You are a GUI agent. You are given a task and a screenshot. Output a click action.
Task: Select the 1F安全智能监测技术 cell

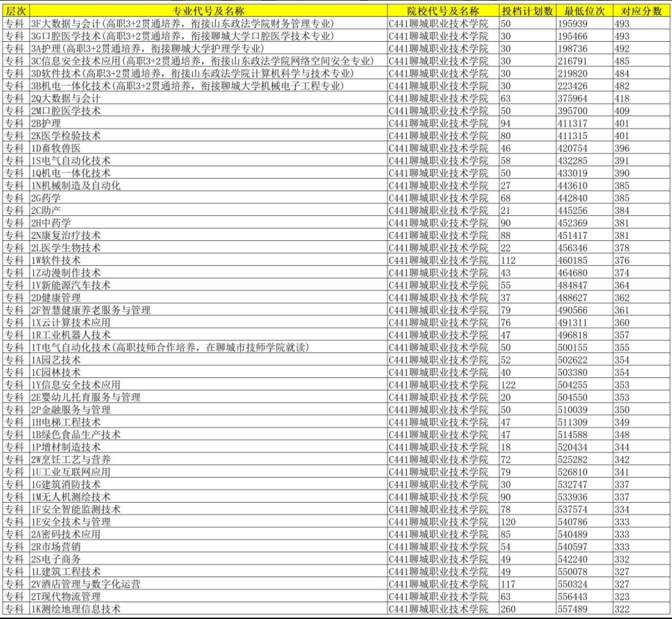click(x=208, y=508)
